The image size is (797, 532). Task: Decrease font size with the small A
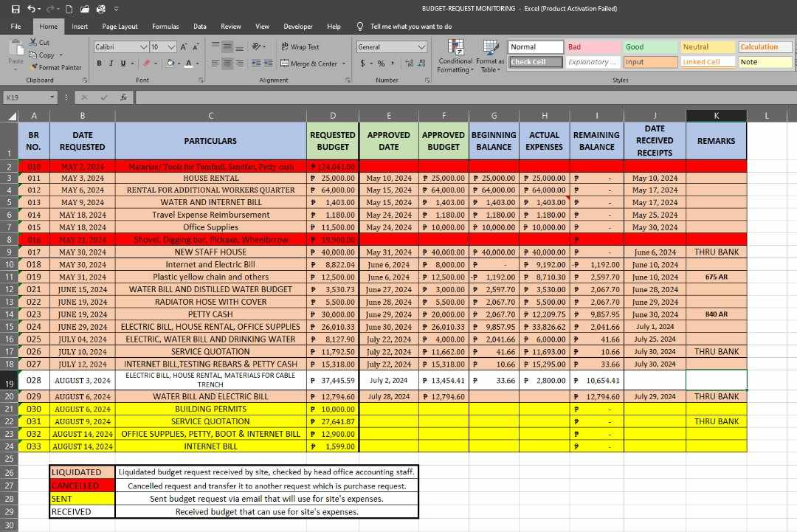click(195, 46)
